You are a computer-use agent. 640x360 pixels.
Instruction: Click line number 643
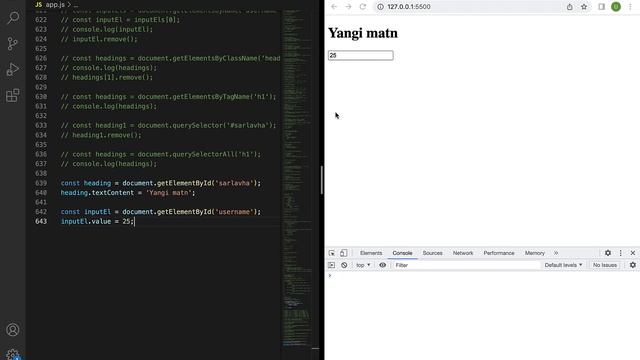pyautogui.click(x=41, y=221)
